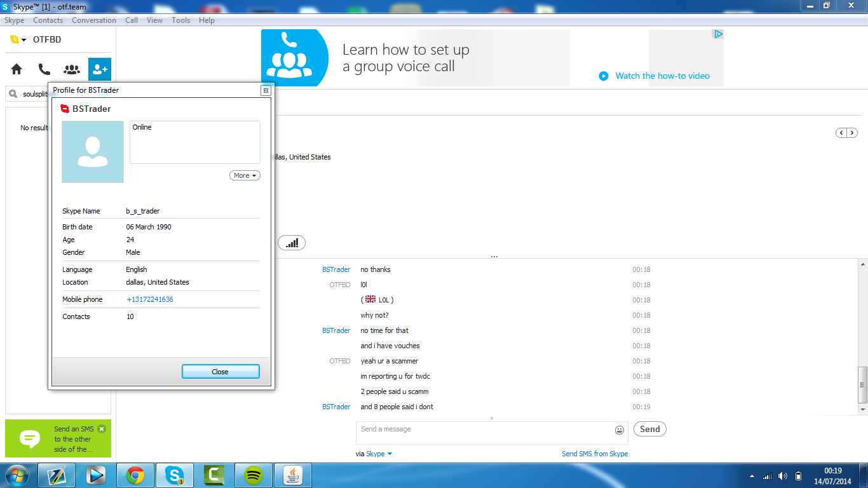The width and height of the screenshot is (868, 488).
Task: Click the Send button
Action: pyautogui.click(x=649, y=429)
